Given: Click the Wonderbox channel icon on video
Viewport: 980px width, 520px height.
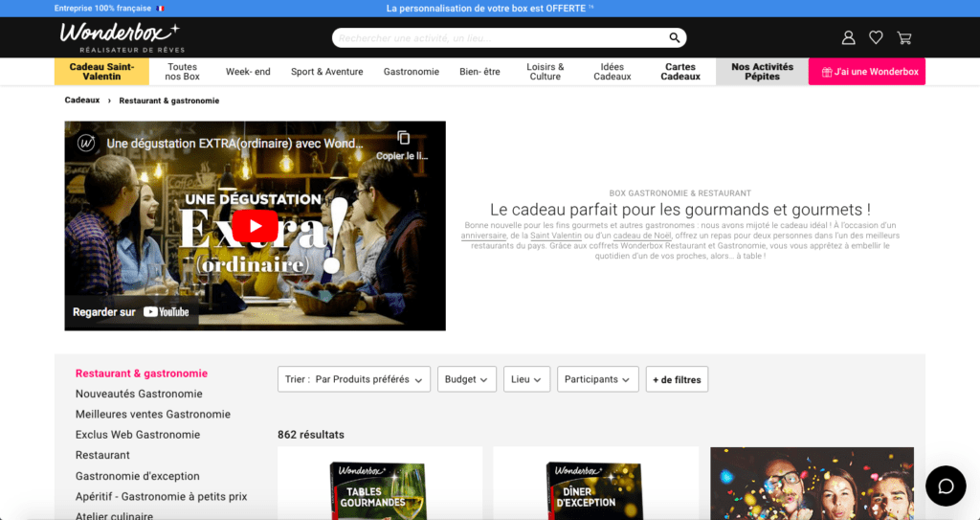Looking at the screenshot, I should [86, 144].
